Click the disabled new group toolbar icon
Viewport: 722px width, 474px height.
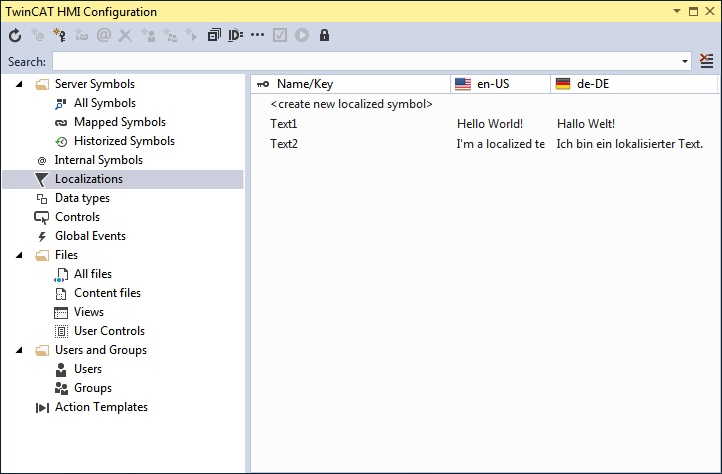(170, 35)
